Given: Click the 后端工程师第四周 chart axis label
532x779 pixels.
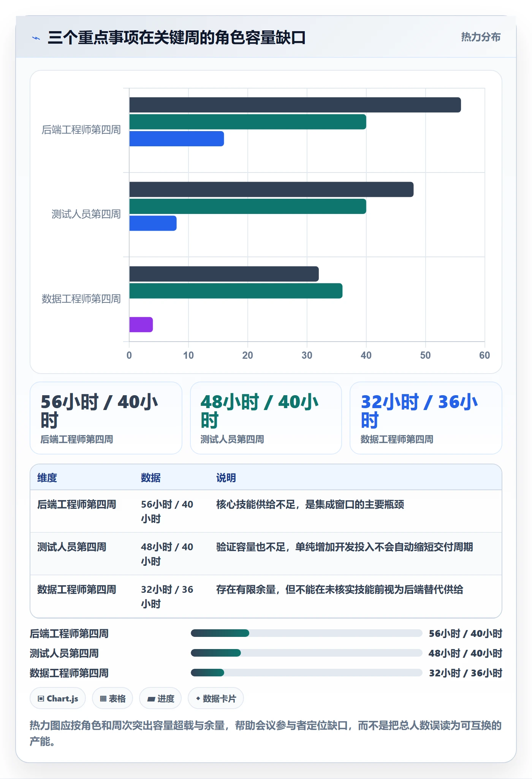Looking at the screenshot, I should click(81, 130).
